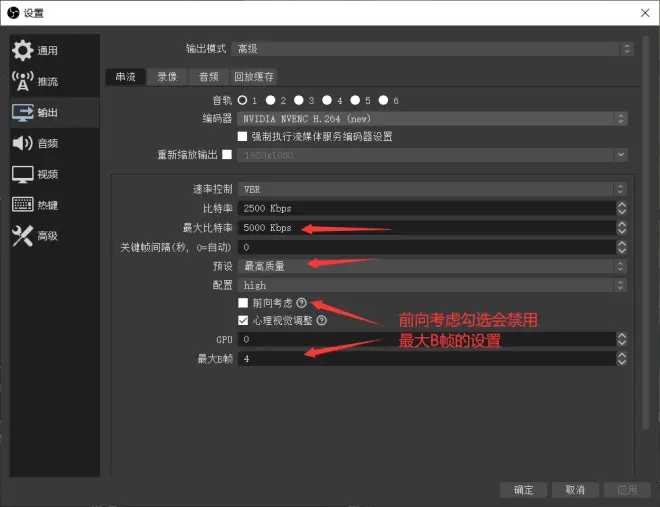
Task: Click the 关键帧间隔 value field
Action: (427, 247)
